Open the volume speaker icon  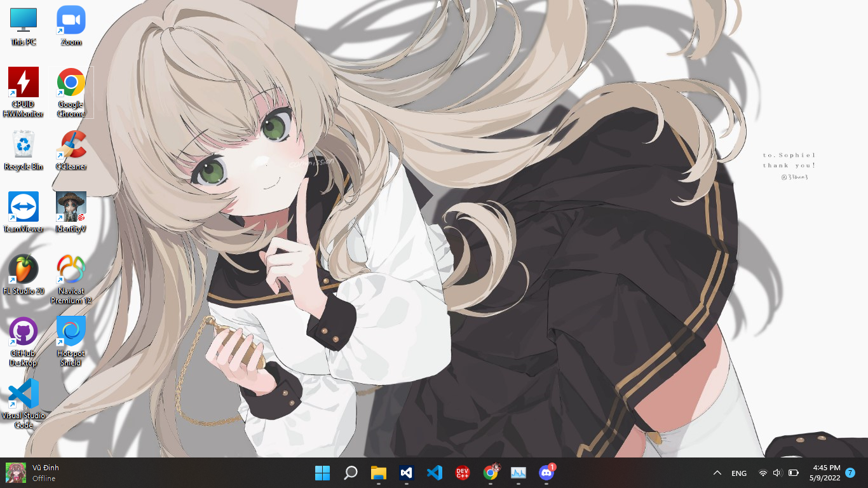[777, 473]
